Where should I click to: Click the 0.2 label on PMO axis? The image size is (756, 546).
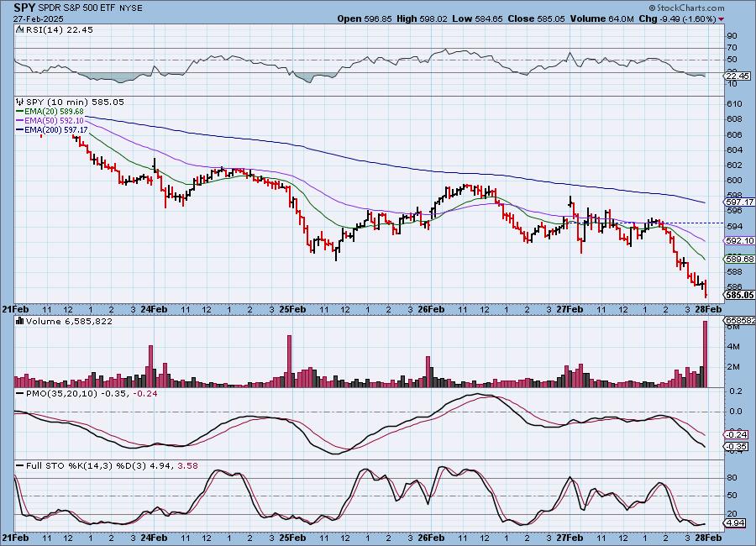click(x=736, y=391)
